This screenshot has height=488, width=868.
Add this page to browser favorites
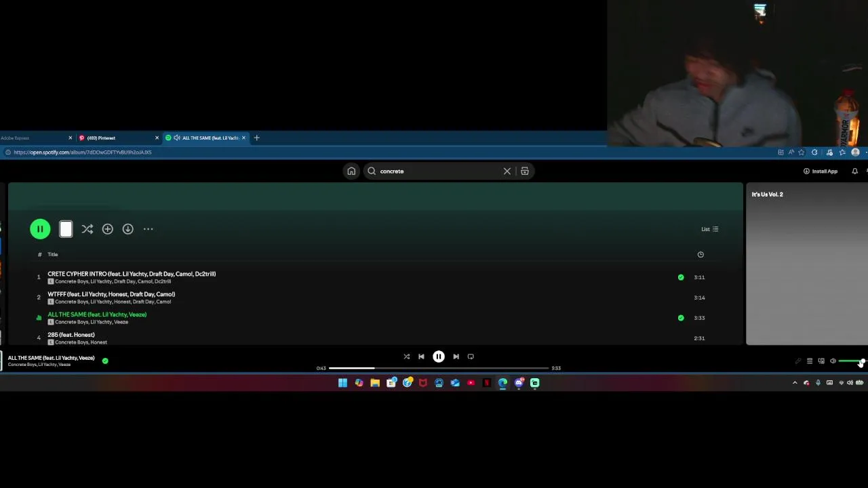[801, 152]
